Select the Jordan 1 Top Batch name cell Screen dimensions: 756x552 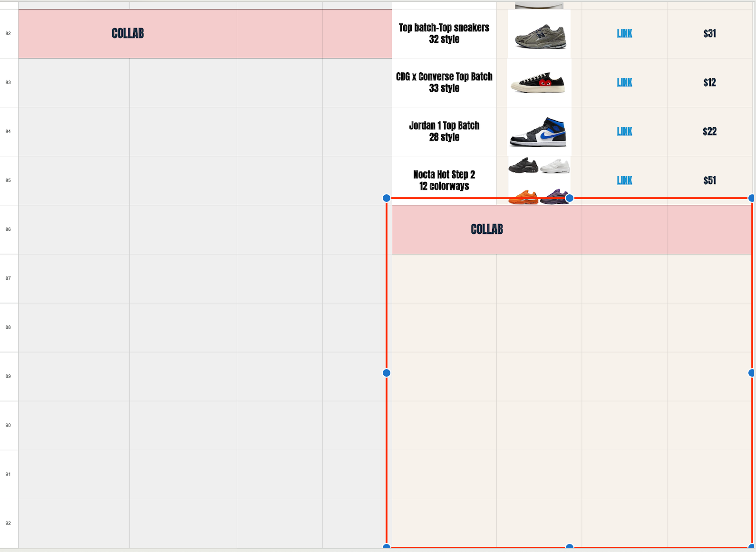[x=444, y=132]
